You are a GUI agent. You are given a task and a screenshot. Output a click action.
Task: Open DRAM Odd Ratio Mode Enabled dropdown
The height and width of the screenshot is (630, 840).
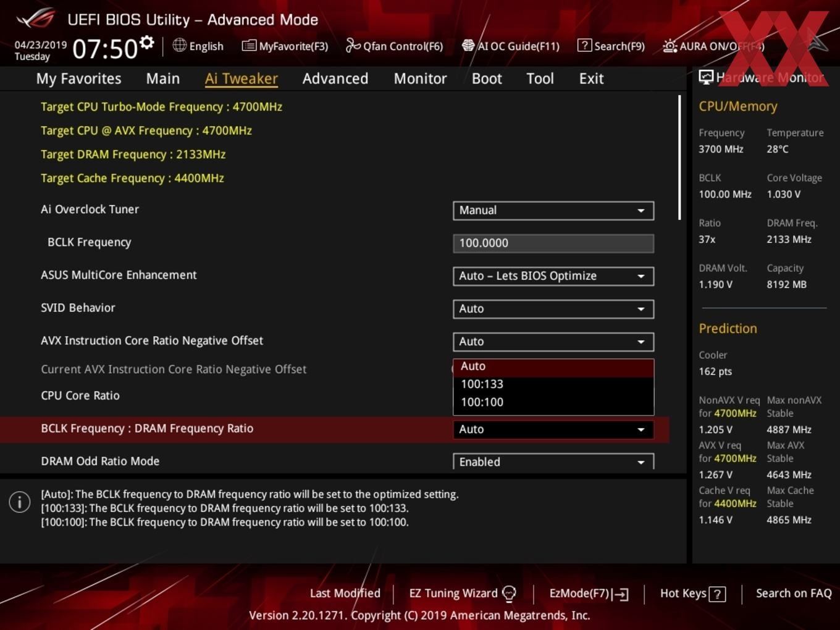coord(553,461)
